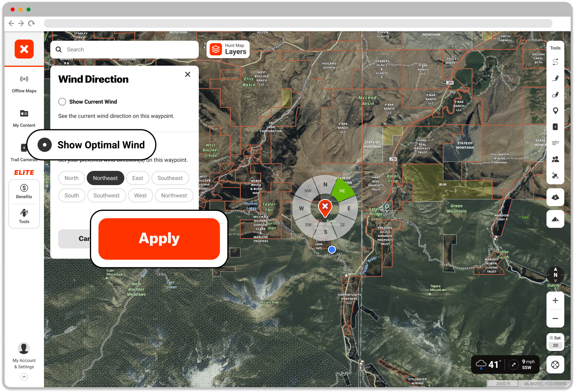Open the wind tool in Tools panel
The height and width of the screenshot is (392, 575).
click(x=555, y=142)
